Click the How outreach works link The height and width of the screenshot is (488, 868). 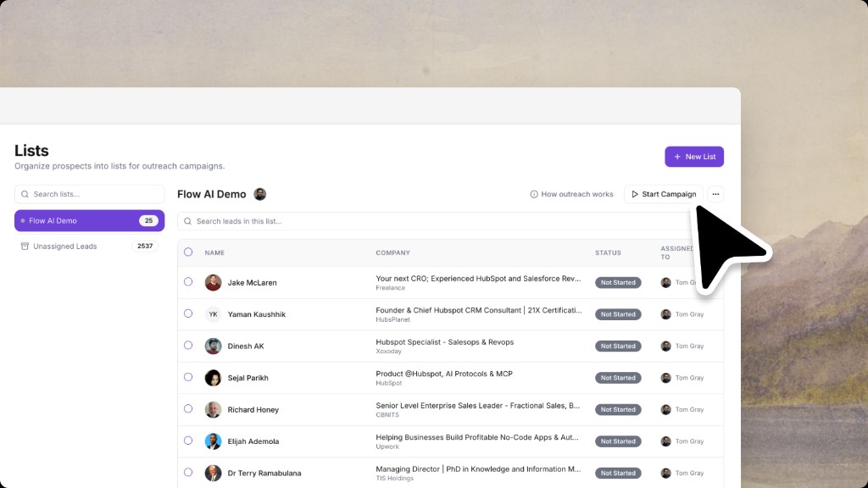pos(576,194)
